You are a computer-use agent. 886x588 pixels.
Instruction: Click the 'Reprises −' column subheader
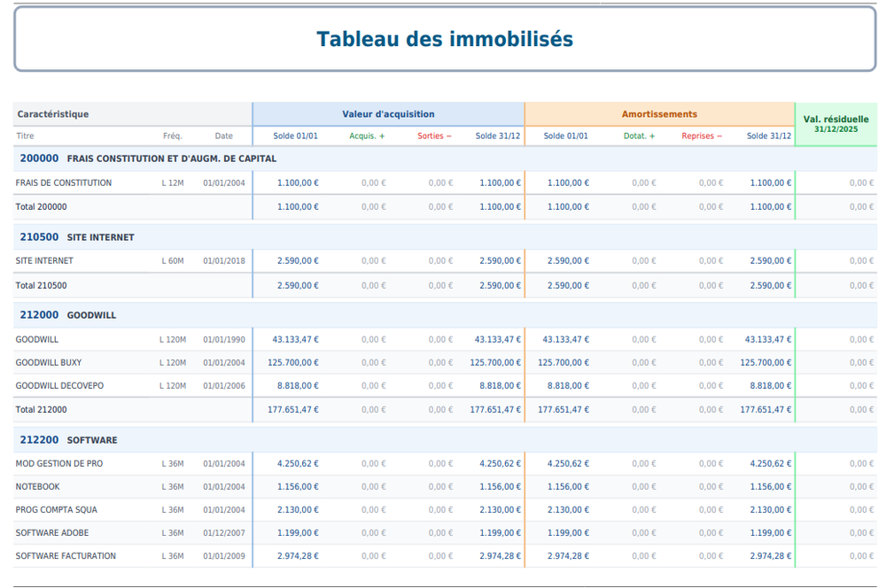702,135
